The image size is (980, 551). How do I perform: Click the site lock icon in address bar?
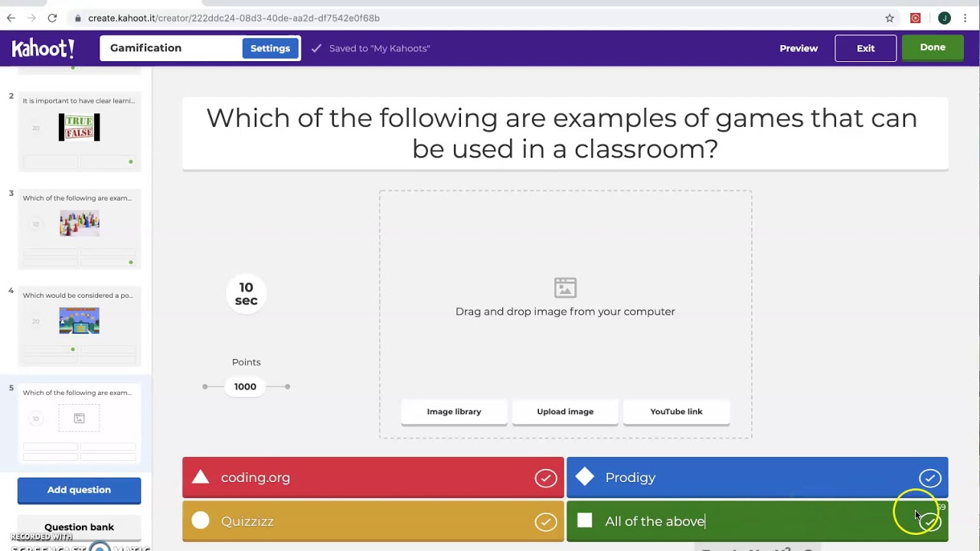pyautogui.click(x=78, y=18)
